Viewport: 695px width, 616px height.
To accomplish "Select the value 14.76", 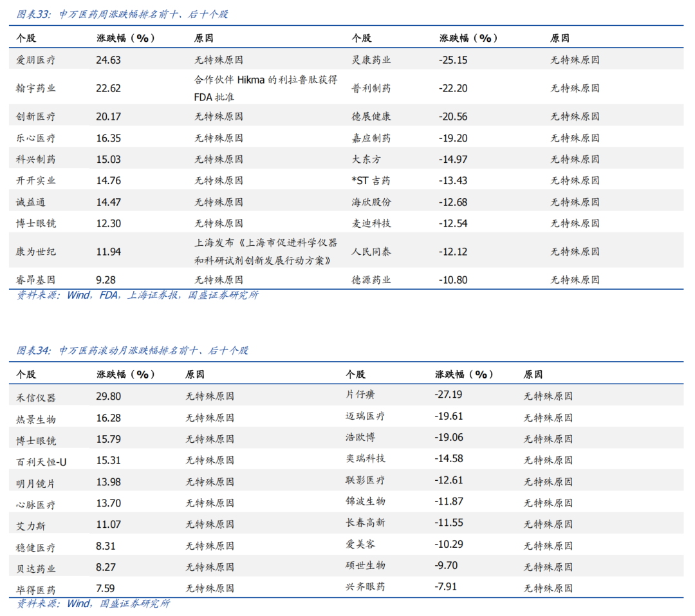I will coord(108,180).
